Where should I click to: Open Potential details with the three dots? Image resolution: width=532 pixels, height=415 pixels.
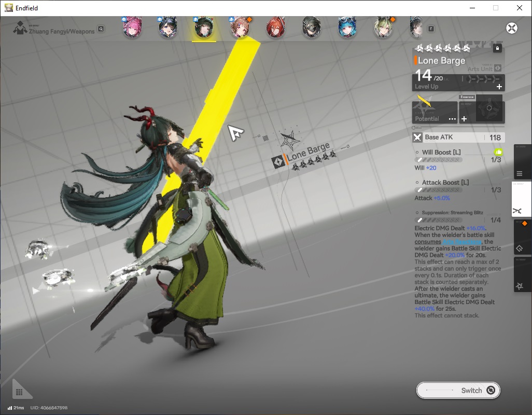point(452,119)
